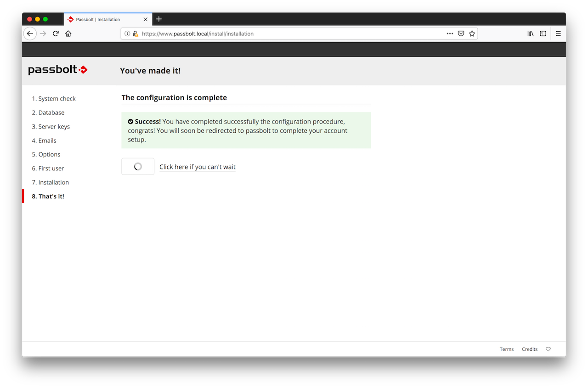This screenshot has height=388, width=588.
Task: Open page actions three-dots menu
Action: [450, 34]
